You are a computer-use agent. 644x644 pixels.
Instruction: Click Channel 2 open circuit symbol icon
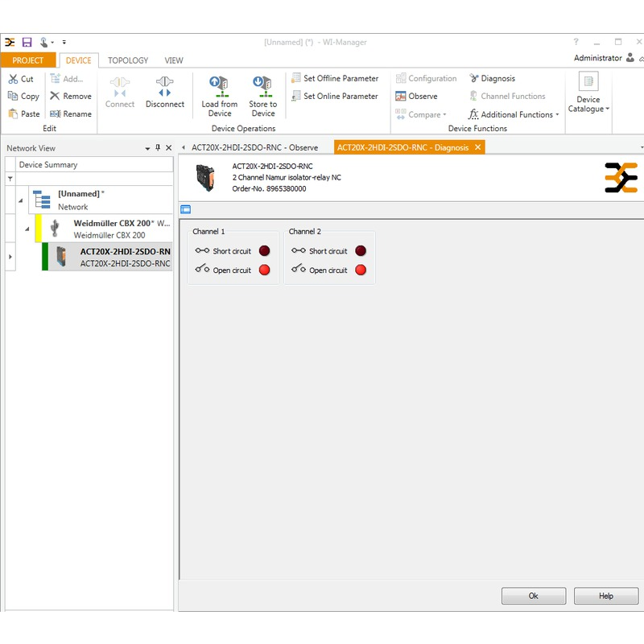coord(298,268)
